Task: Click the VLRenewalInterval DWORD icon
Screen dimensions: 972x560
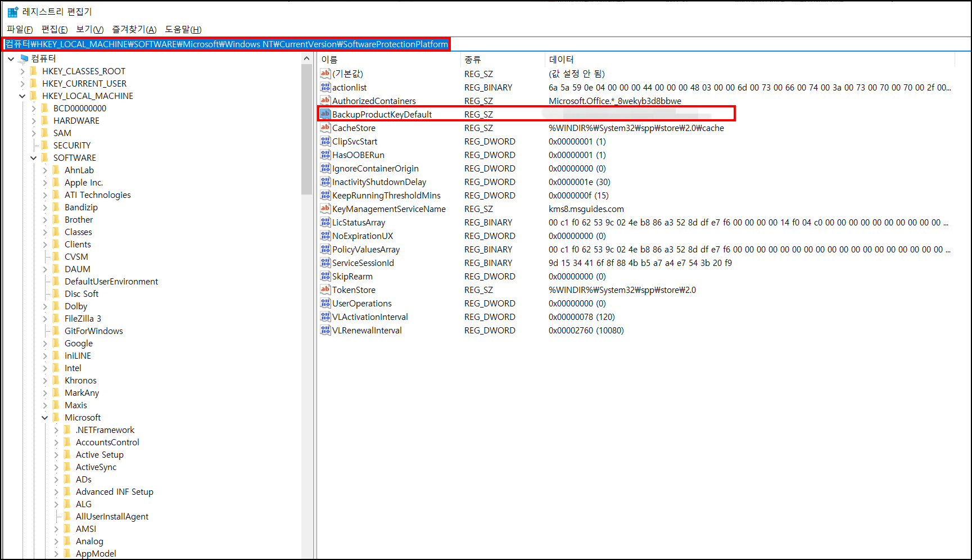Action: 325,330
